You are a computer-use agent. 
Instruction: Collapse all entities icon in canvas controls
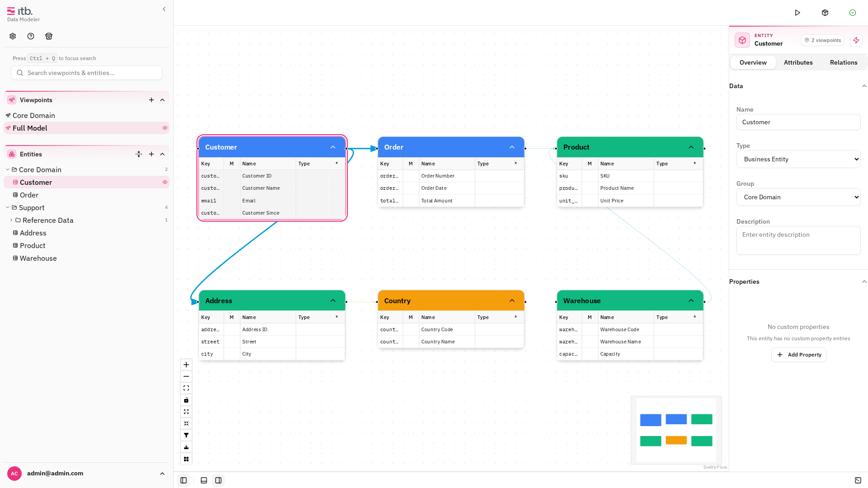tap(186, 423)
